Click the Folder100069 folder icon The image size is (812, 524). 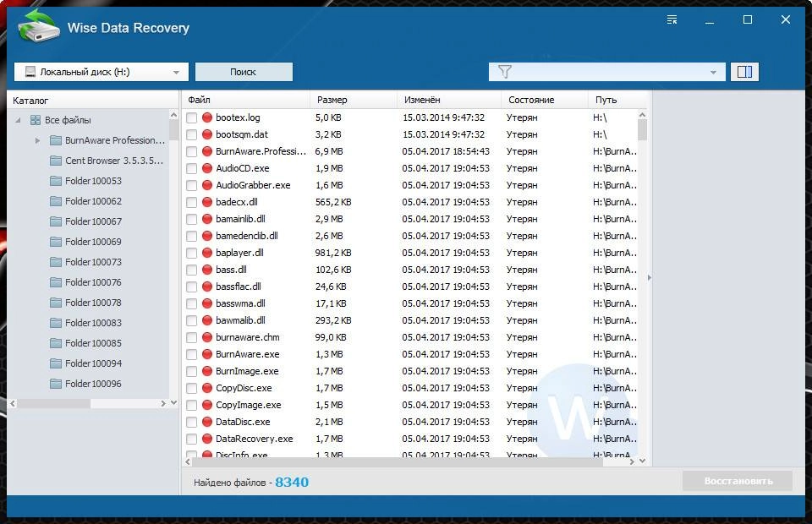56,242
